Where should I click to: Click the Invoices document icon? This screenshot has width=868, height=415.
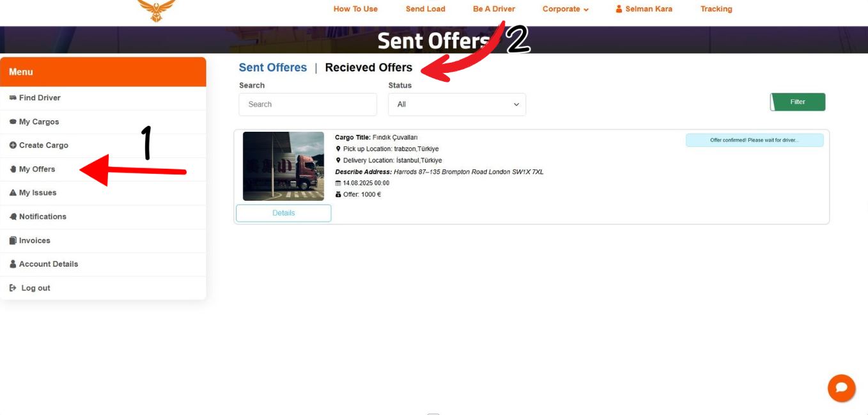tap(13, 240)
